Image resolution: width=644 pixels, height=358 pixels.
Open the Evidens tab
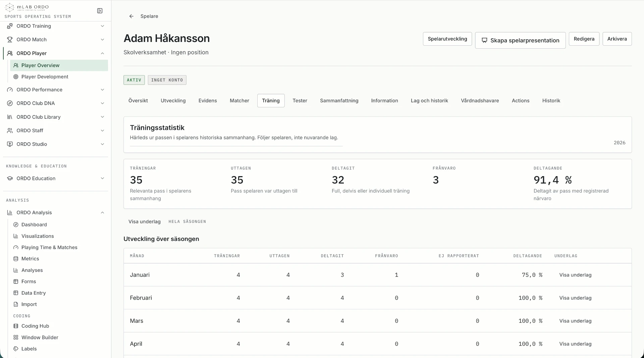pyautogui.click(x=208, y=101)
